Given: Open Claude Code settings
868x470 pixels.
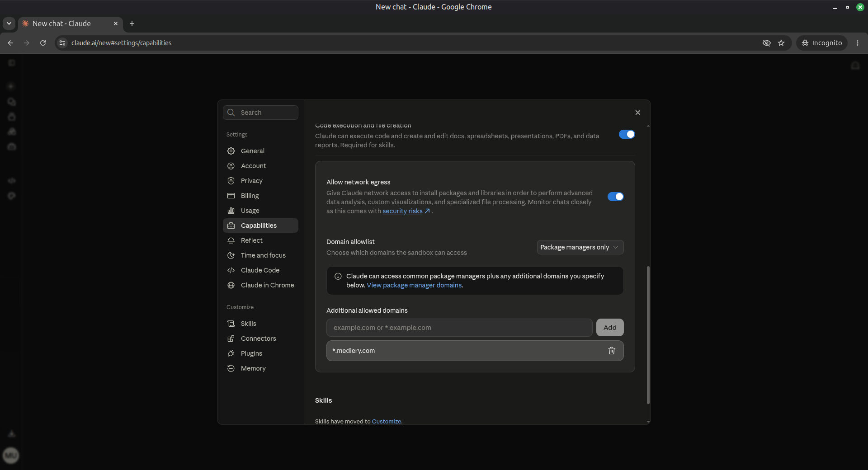Looking at the screenshot, I should click(260, 270).
